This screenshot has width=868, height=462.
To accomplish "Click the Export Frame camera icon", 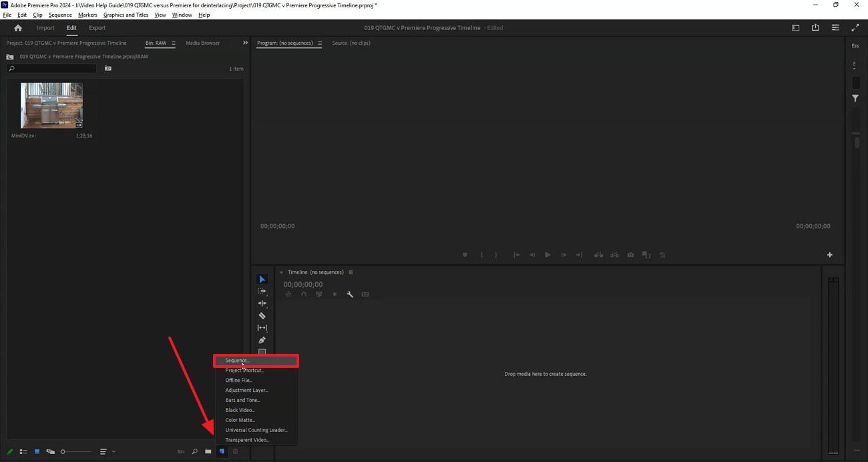I will [630, 254].
